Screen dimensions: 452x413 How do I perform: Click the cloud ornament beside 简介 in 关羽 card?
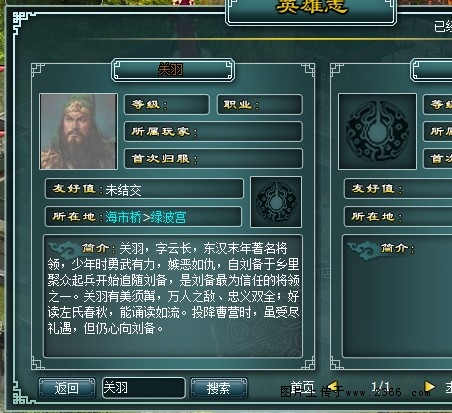pyautogui.click(x=63, y=249)
